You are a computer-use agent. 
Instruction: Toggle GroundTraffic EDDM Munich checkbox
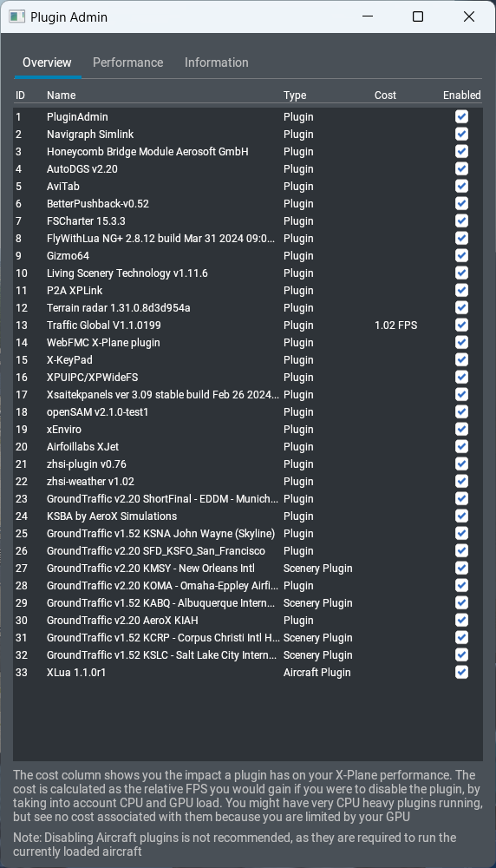461,499
